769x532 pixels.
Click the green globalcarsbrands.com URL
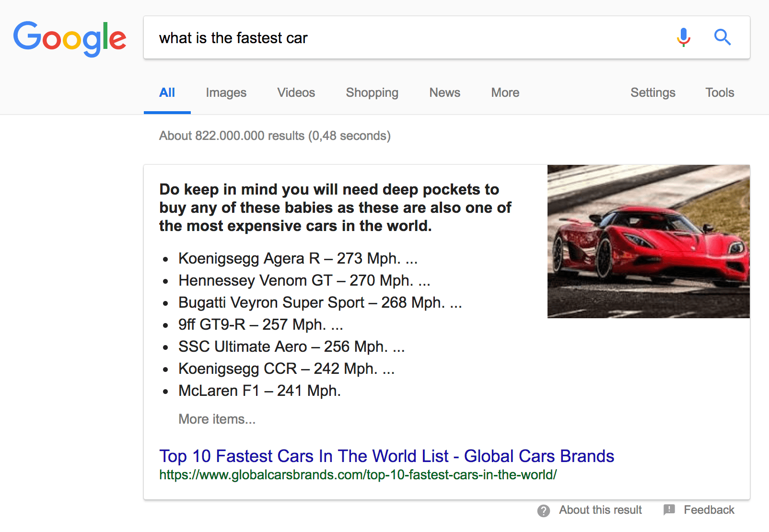pyautogui.click(x=358, y=475)
